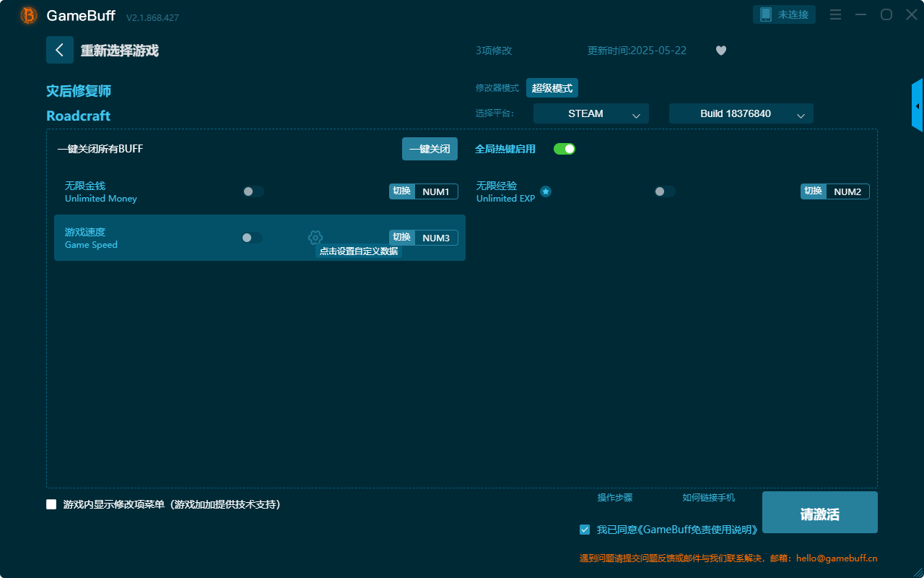The height and width of the screenshot is (578, 924).
Task: Open Game Speed custom settings gear
Action: click(315, 238)
